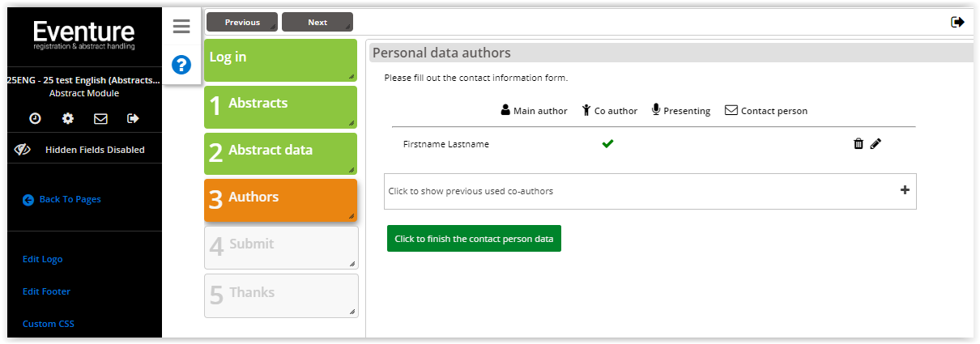Screen dimensions: 980x344
Task: Open settings gear icon in sidebar
Action: (x=68, y=118)
